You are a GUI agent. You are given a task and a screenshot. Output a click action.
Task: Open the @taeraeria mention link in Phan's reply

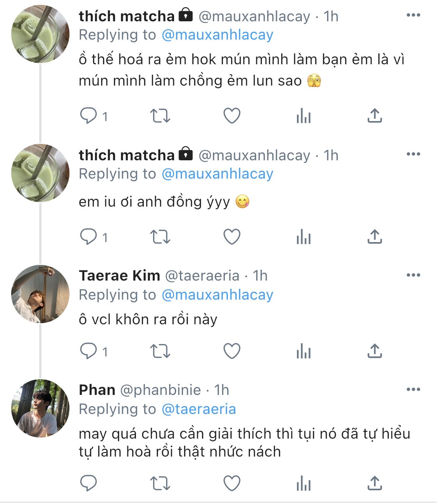point(199,409)
